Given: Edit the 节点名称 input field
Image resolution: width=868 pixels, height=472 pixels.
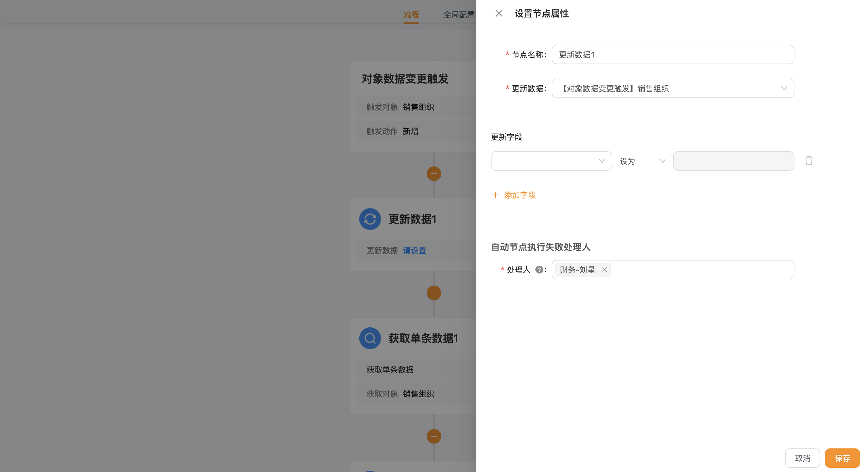Looking at the screenshot, I should click(672, 54).
